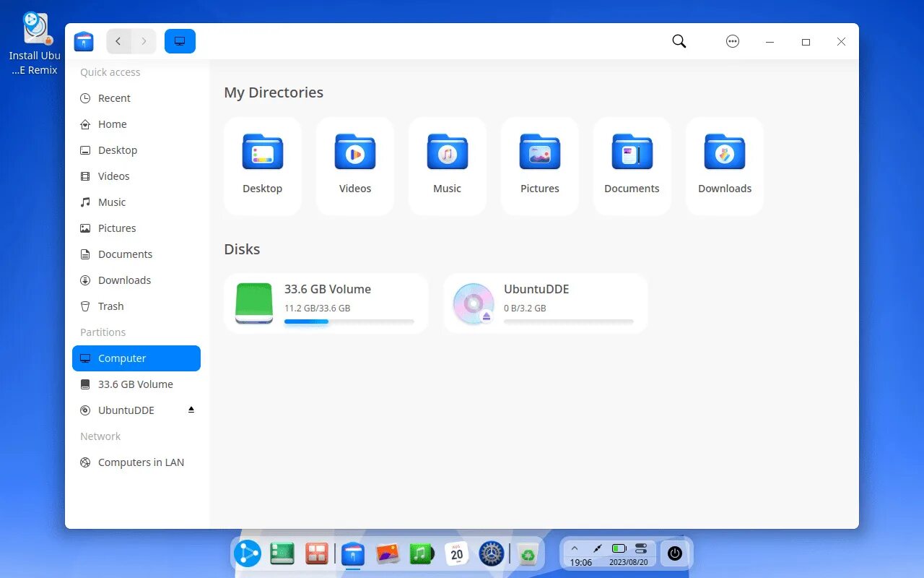Open 33.6 GB Volume in the sidebar
Image resolution: width=924 pixels, height=578 pixels.
[x=136, y=384]
